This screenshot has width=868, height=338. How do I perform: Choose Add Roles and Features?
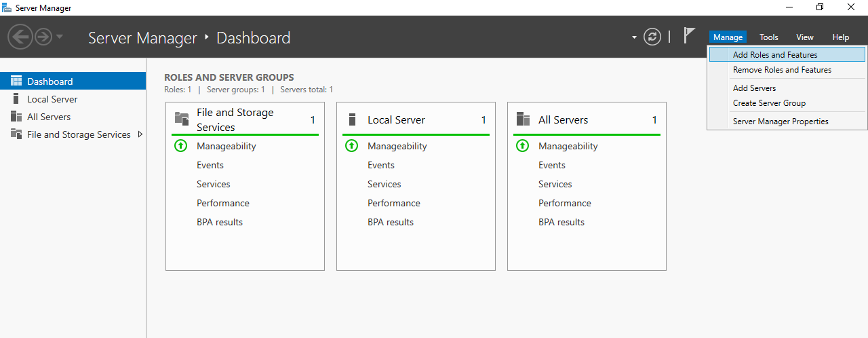787,55
